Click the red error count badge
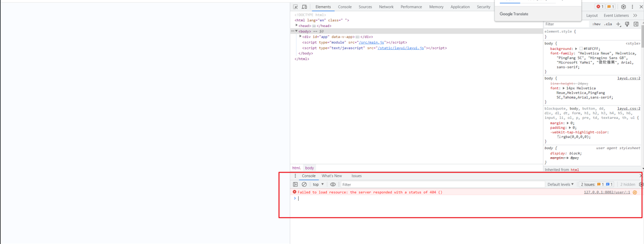The height and width of the screenshot is (244, 644). [600, 7]
